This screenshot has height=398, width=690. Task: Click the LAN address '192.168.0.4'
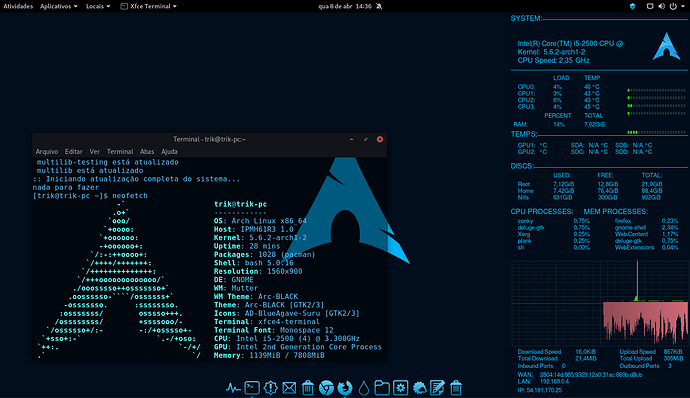(x=554, y=381)
